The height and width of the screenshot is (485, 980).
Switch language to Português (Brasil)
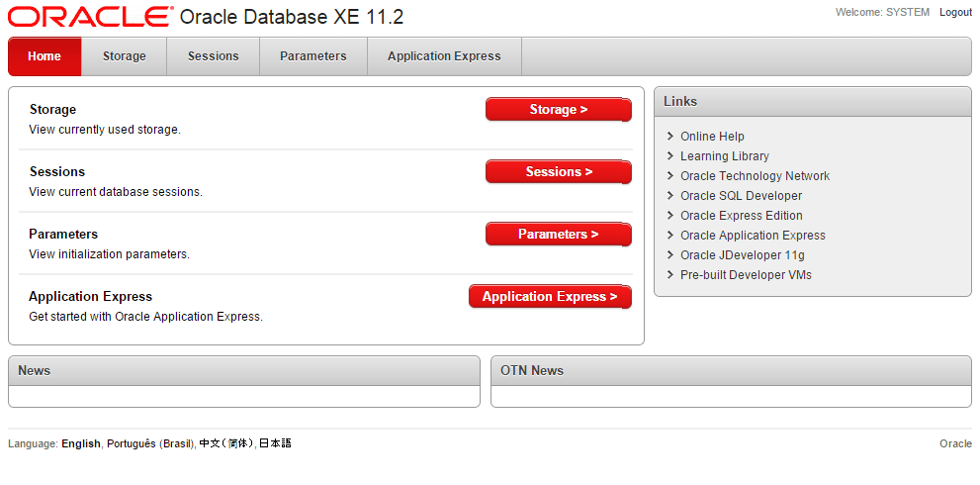click(x=150, y=443)
